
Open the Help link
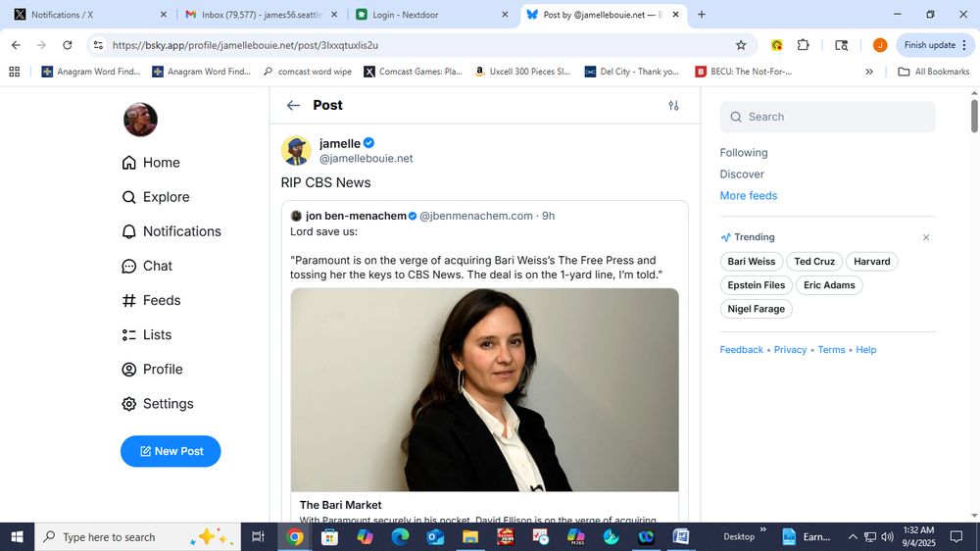coord(865,350)
